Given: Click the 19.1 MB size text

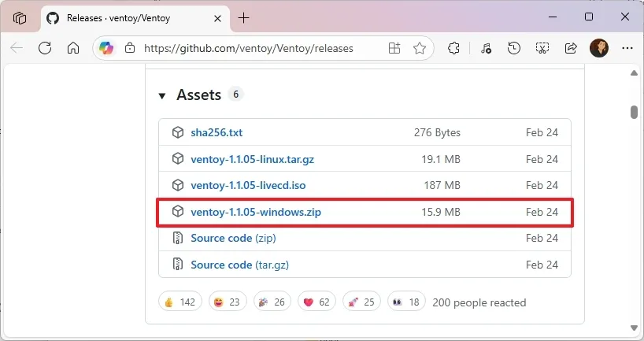Looking at the screenshot, I should (441, 159).
